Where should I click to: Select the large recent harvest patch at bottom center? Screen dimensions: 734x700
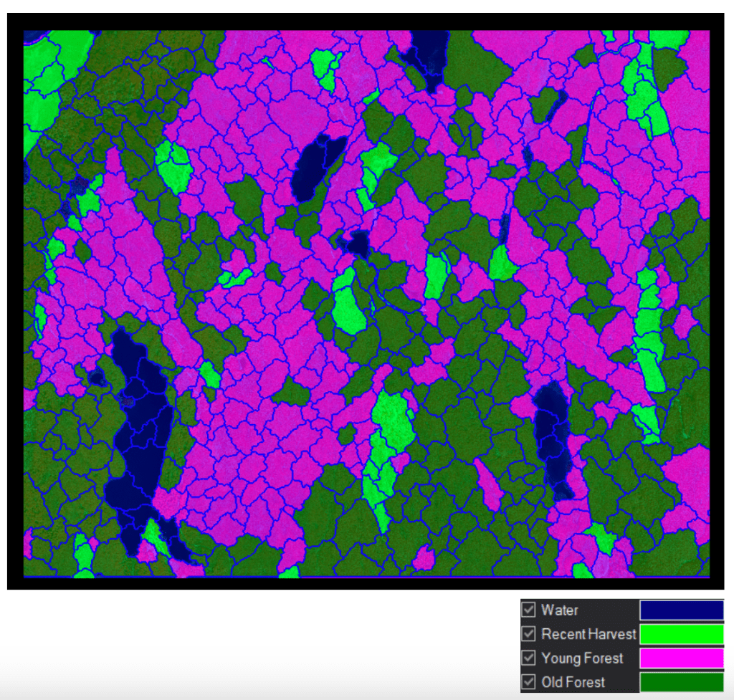[x=391, y=430]
